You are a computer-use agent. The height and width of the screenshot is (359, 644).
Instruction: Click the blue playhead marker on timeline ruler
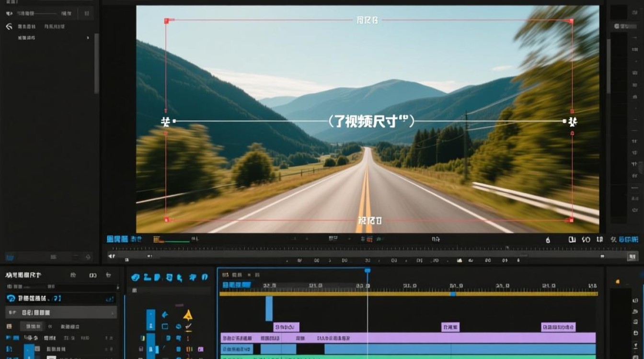point(368,271)
